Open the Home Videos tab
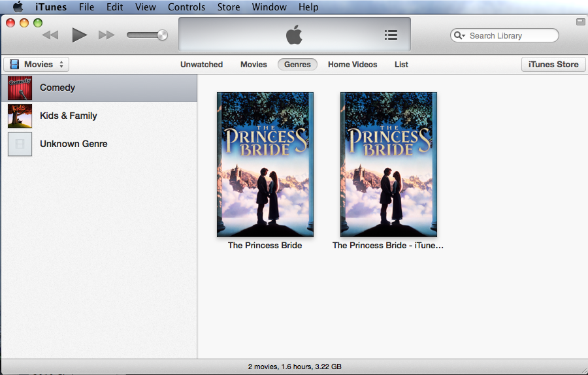 tap(353, 65)
